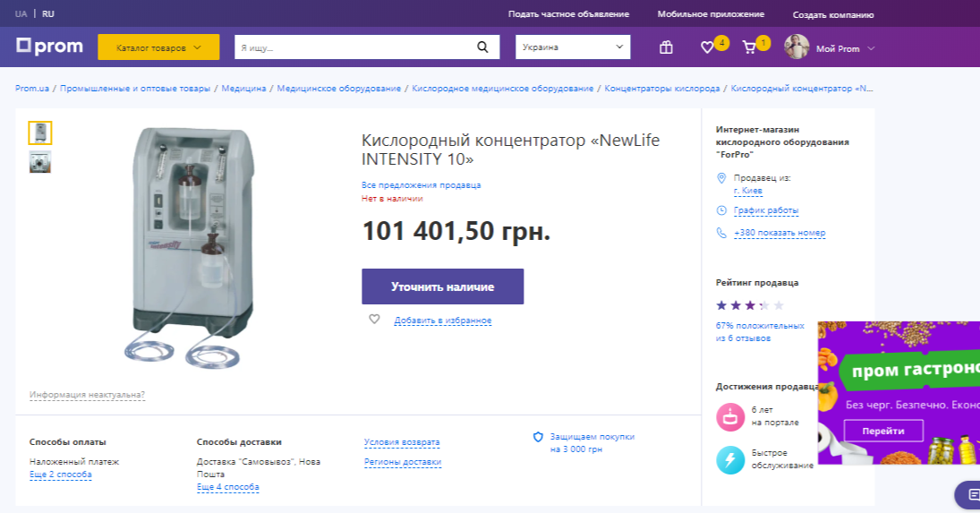Open Кислородное медицинское оборудование breadcrumb
980x513 pixels.
(x=502, y=88)
